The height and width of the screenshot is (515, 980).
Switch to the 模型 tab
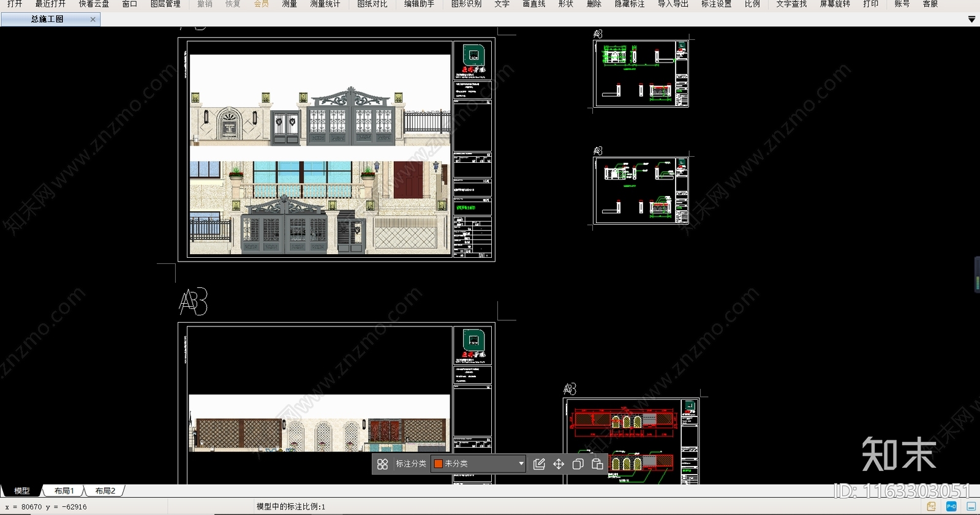(22, 491)
